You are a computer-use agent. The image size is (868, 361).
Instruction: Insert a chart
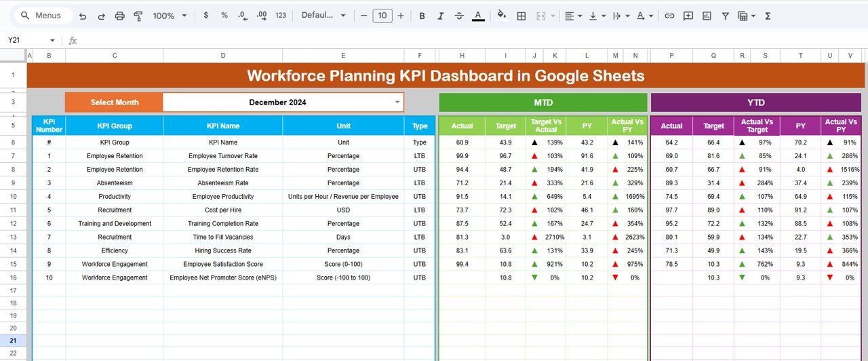(x=707, y=16)
